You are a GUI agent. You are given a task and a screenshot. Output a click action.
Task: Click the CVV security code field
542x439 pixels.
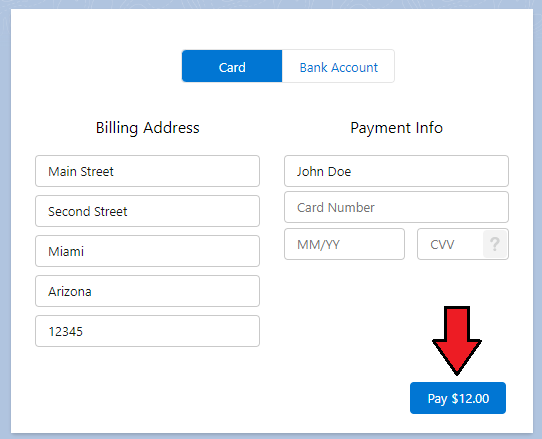pyautogui.click(x=449, y=244)
